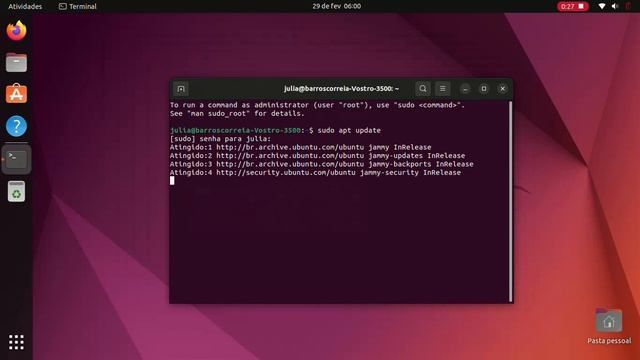This screenshot has width=640, height=360.
Task: Click the 'See "man sudo_root" for details.' line
Action: click(x=237, y=113)
